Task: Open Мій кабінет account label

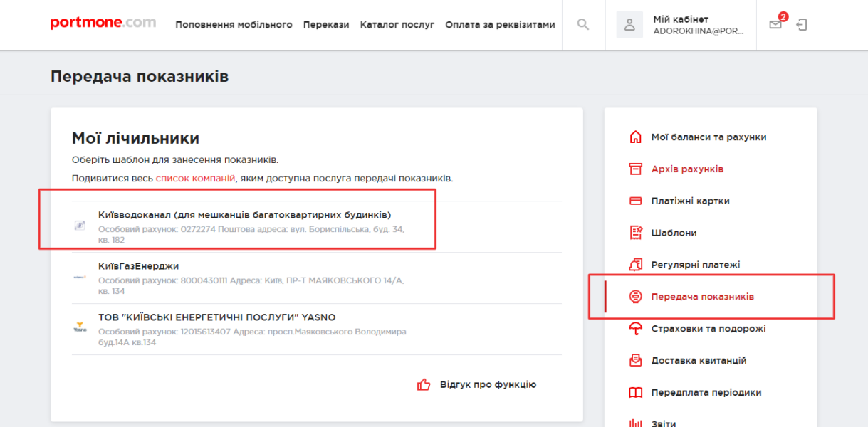Action: click(x=681, y=19)
